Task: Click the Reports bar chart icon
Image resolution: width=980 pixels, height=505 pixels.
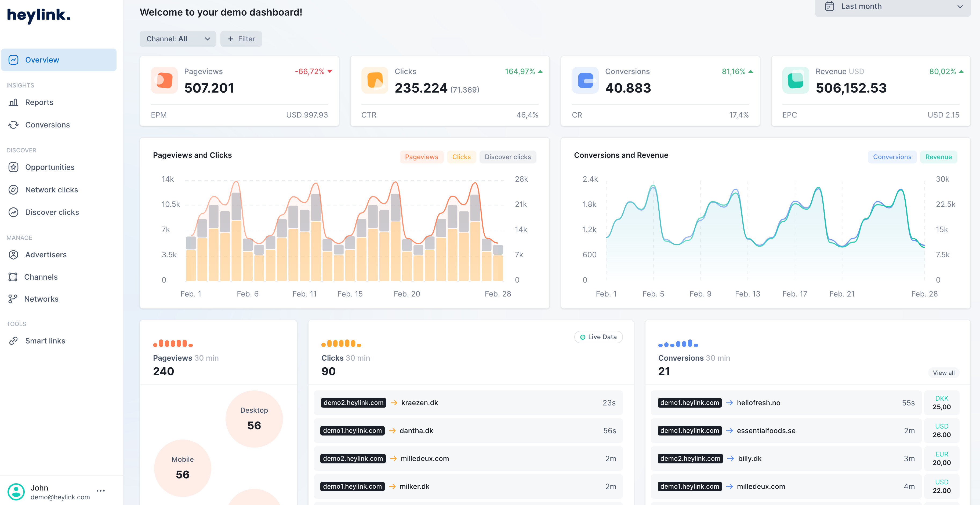Action: click(13, 102)
